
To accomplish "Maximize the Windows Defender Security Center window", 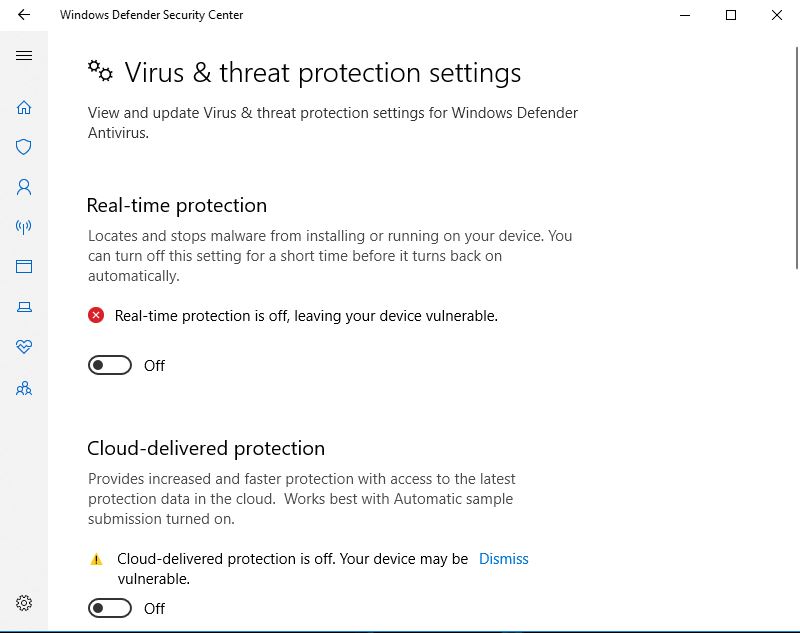I will (x=731, y=15).
